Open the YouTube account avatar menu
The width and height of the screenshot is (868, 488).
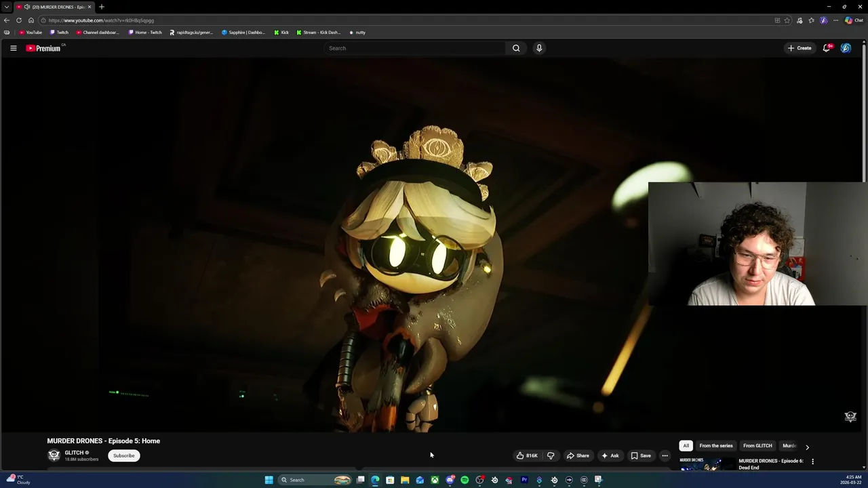[846, 48]
